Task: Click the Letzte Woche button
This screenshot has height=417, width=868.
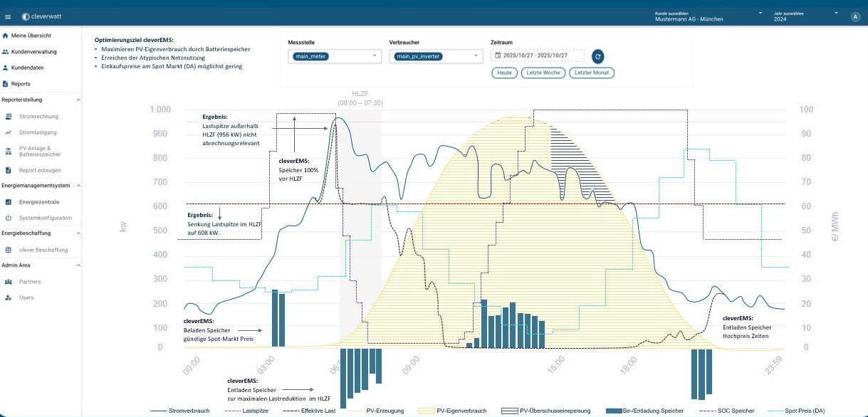Action: (543, 73)
